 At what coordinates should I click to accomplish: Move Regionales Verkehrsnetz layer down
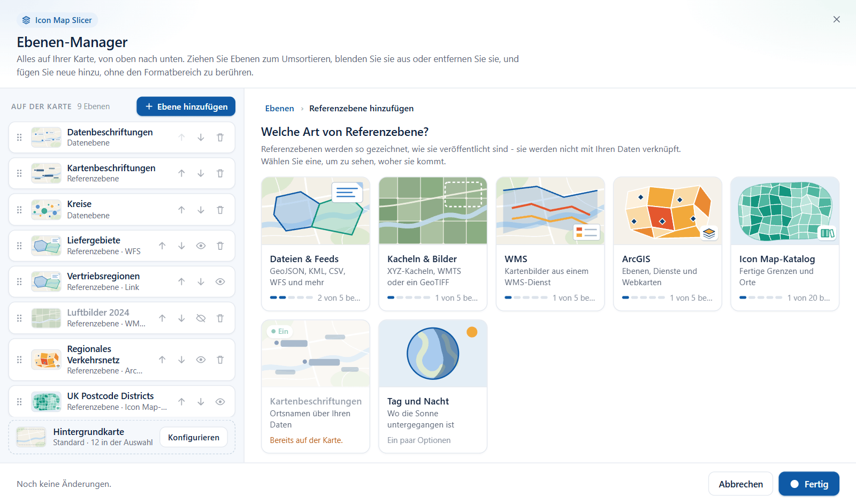tap(181, 360)
